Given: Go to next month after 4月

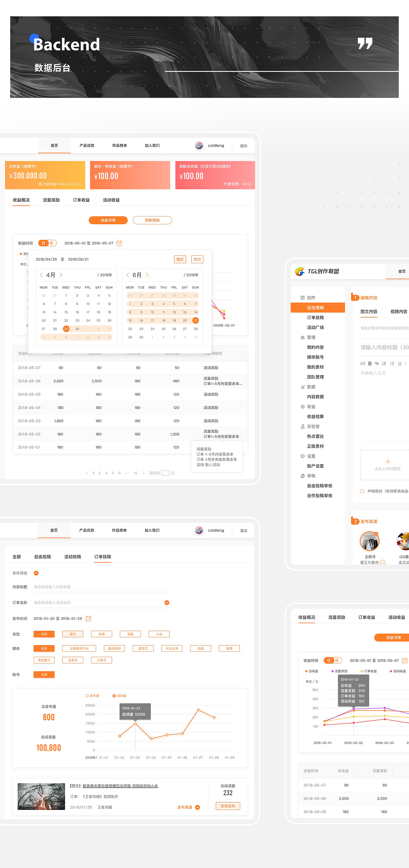Looking at the screenshot, I should (61, 275).
